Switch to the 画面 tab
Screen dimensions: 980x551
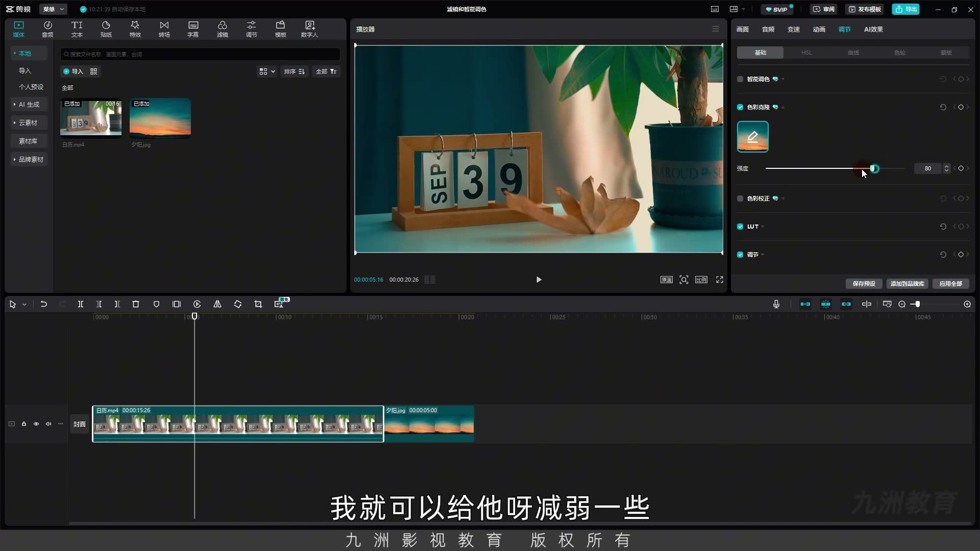click(743, 29)
